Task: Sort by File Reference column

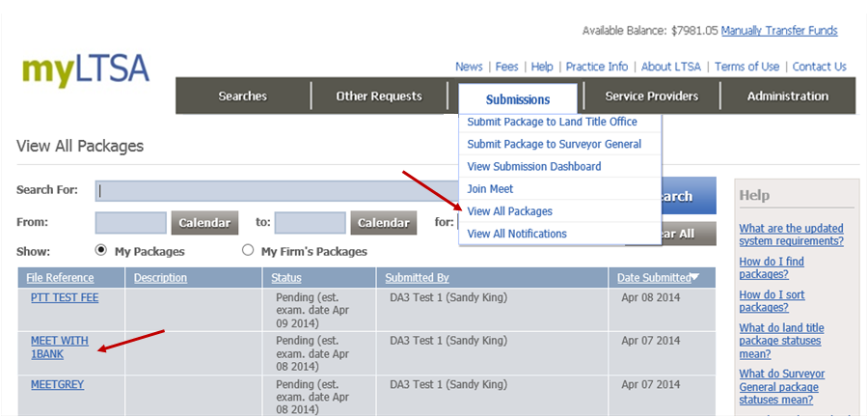Action: (60, 278)
